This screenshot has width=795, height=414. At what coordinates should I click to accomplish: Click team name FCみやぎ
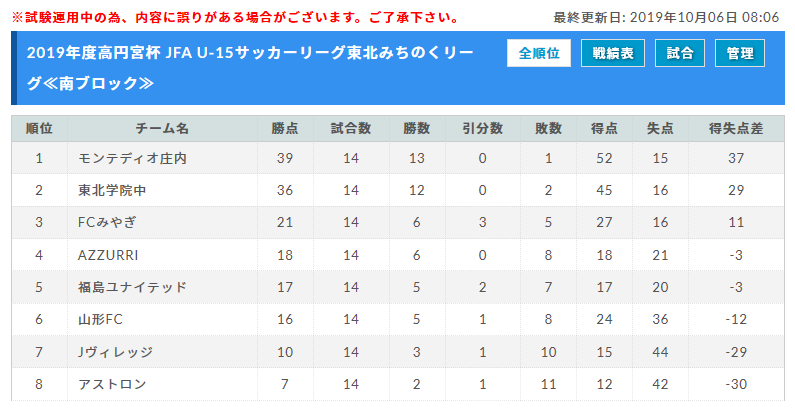tap(107, 222)
